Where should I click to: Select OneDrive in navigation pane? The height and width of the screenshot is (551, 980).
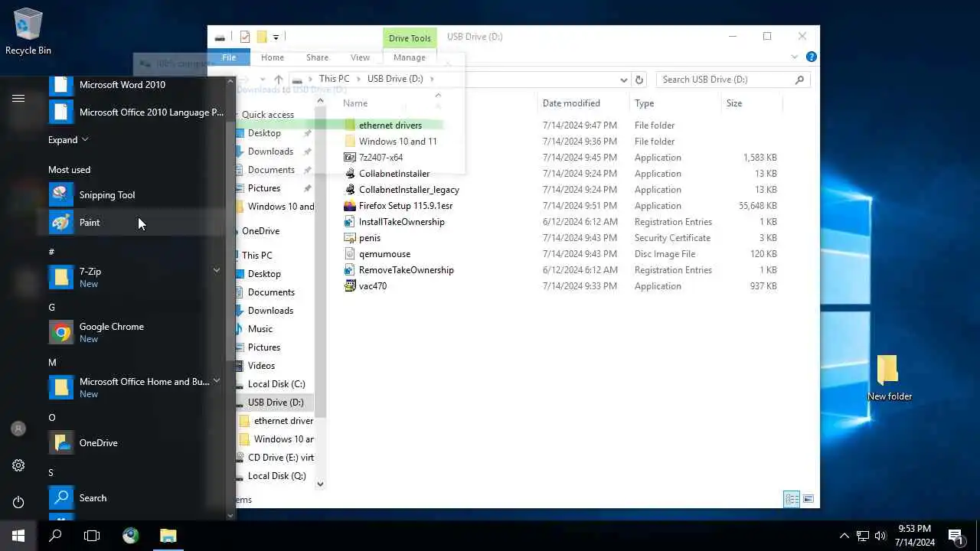pyautogui.click(x=260, y=231)
